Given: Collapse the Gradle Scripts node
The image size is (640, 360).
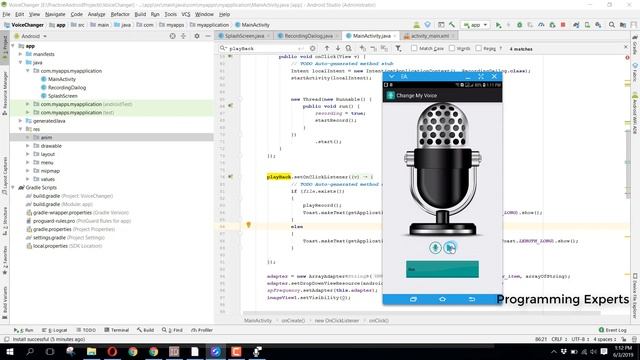Looking at the screenshot, I should (x=13, y=187).
